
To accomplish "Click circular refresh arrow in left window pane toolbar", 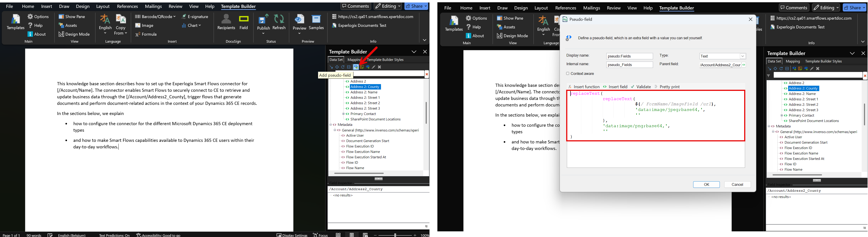I will point(343,67).
